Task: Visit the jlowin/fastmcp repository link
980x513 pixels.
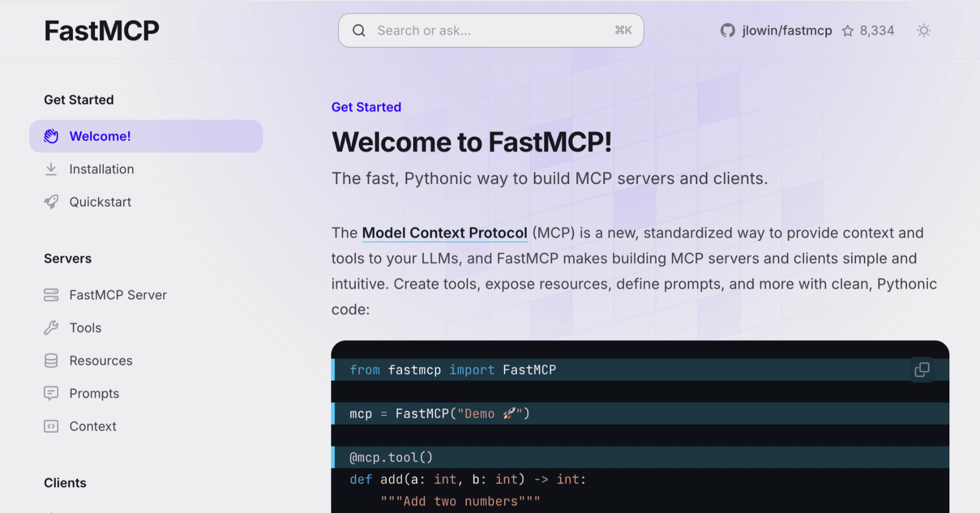Action: coord(787,30)
